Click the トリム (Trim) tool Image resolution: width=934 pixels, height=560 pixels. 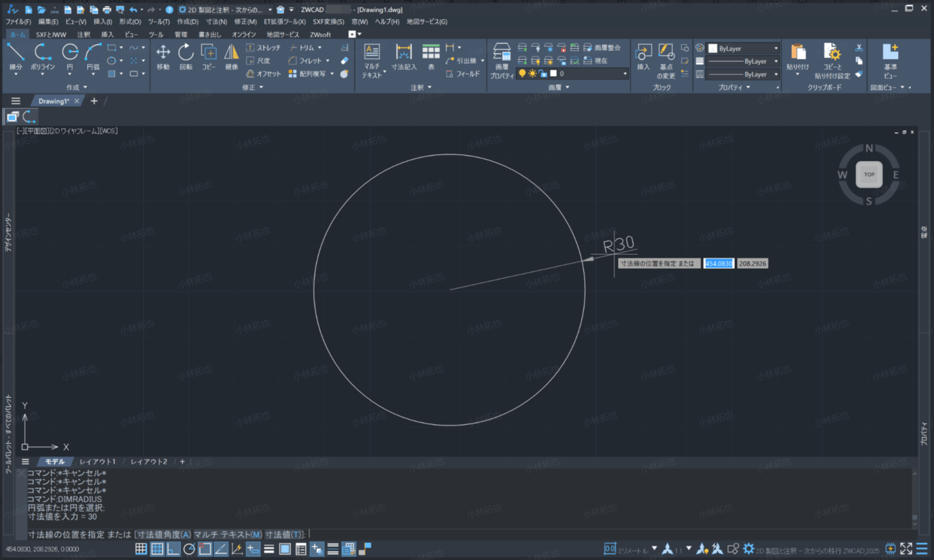click(301, 48)
